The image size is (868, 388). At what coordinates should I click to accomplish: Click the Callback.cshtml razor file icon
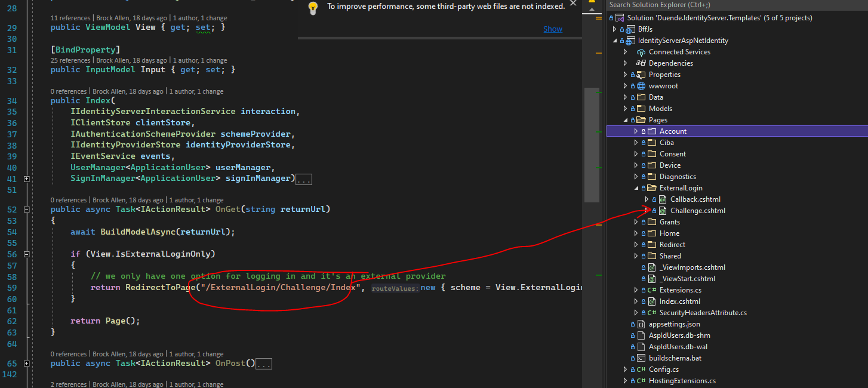[663, 199]
